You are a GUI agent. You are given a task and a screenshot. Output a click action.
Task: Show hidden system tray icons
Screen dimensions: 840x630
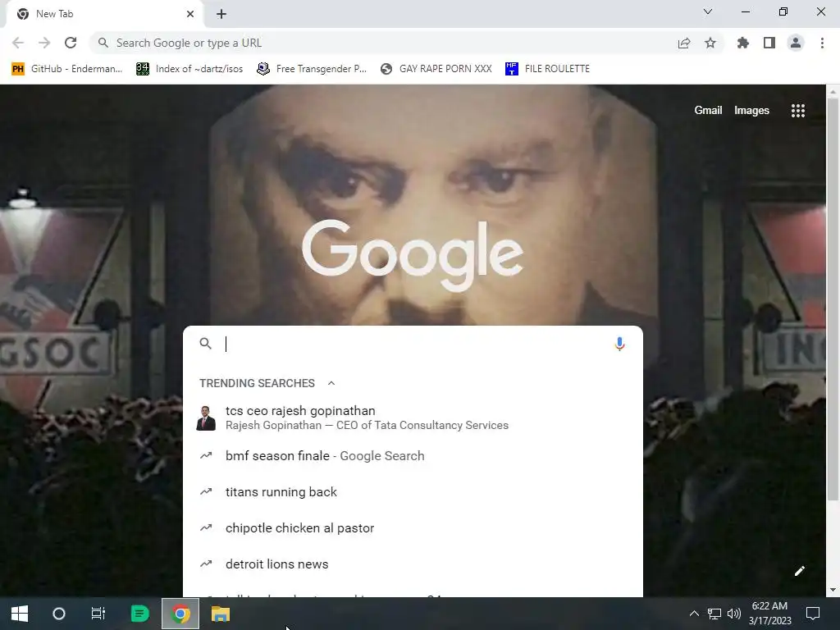tap(694, 614)
